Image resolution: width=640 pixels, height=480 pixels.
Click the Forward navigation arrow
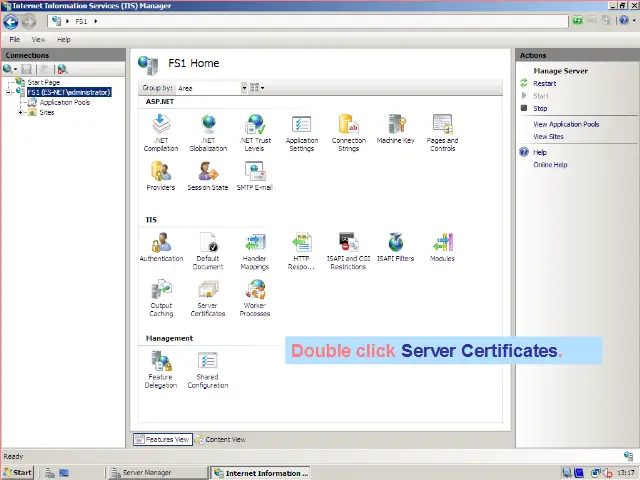click(29, 22)
